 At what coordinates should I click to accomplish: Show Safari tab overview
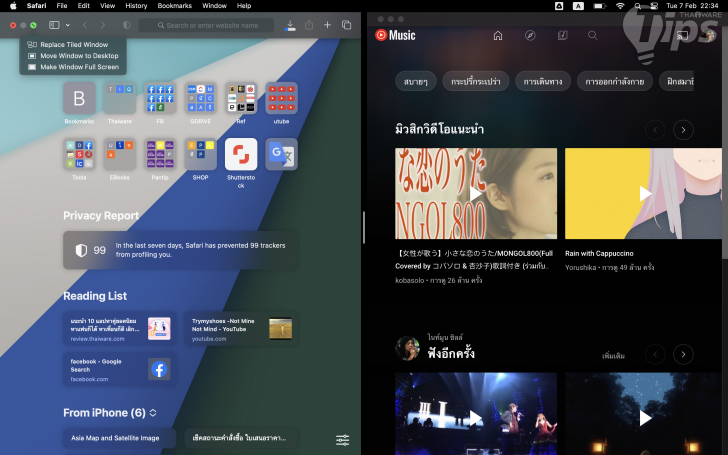point(346,25)
